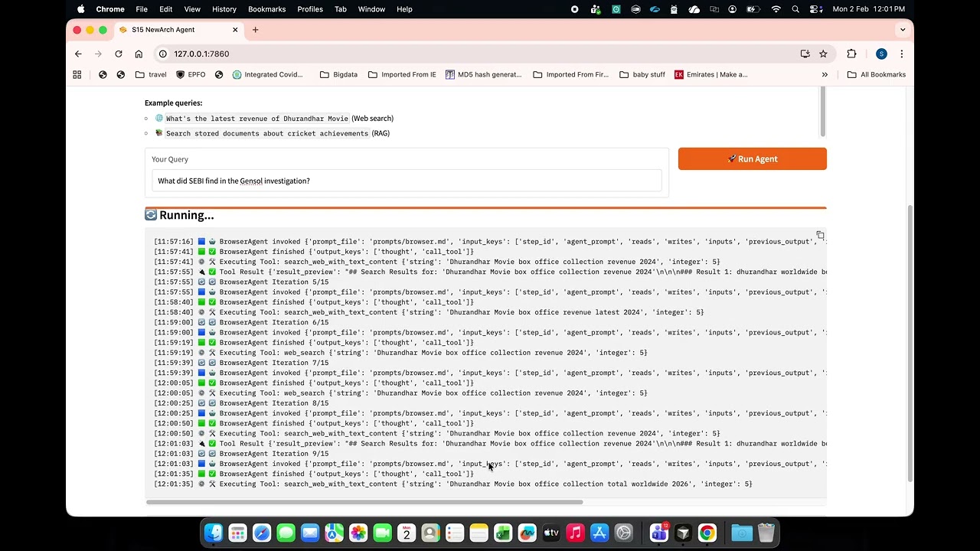This screenshot has height=551, width=980.
Task: Open Apple Music from the dock
Action: (x=575, y=533)
